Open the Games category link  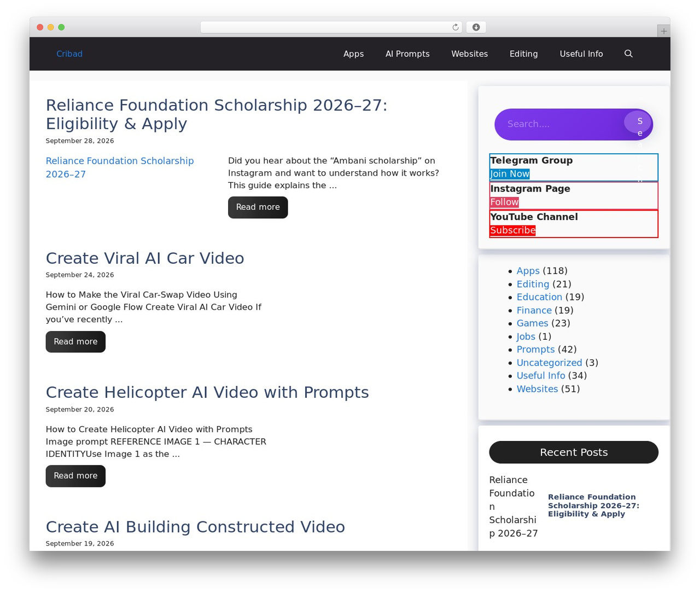click(532, 323)
